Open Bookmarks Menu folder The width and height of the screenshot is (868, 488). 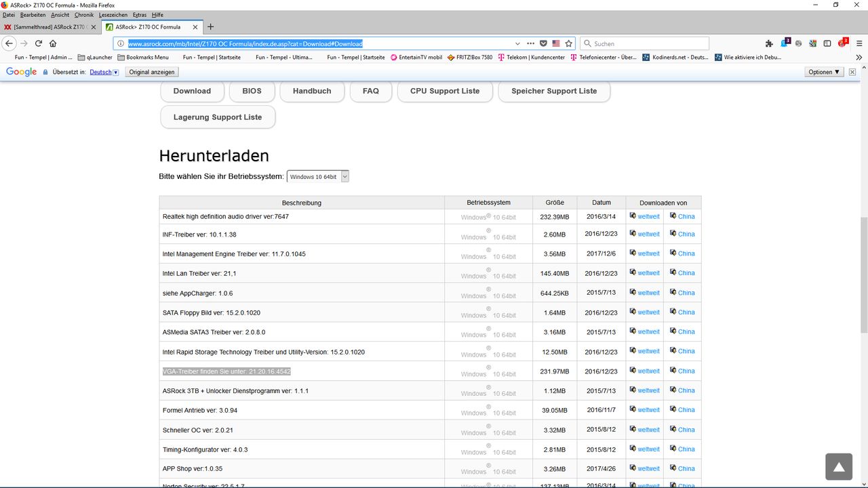pyautogui.click(x=143, y=58)
